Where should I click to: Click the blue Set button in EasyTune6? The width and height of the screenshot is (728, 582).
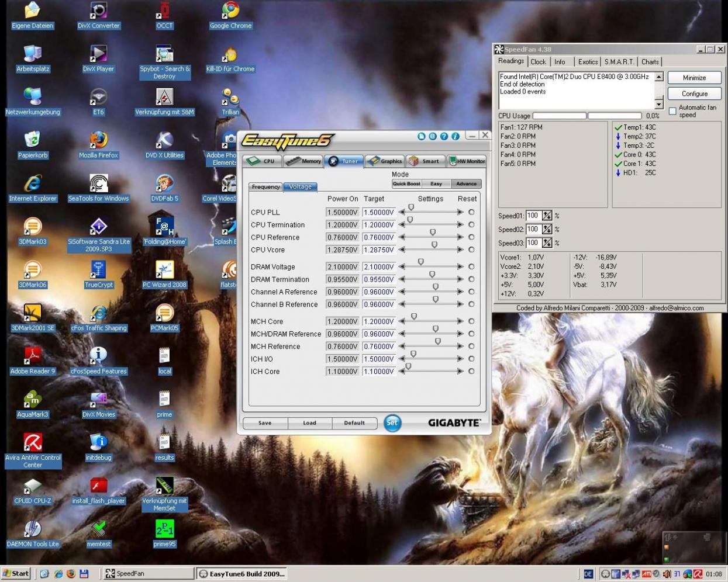click(392, 422)
